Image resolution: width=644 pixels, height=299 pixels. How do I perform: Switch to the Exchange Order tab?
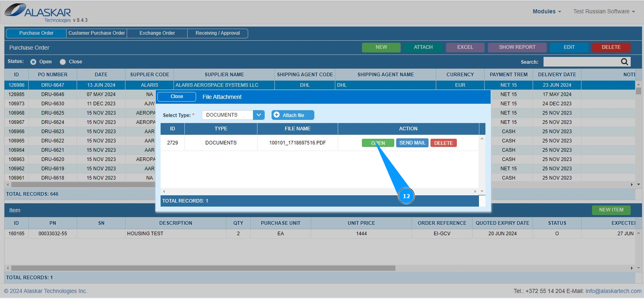tap(157, 33)
